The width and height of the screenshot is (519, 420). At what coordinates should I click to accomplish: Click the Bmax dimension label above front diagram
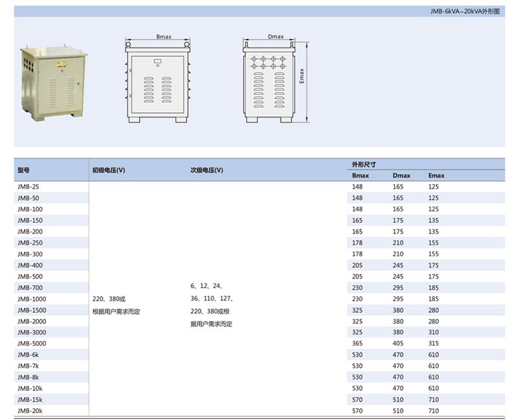164,37
